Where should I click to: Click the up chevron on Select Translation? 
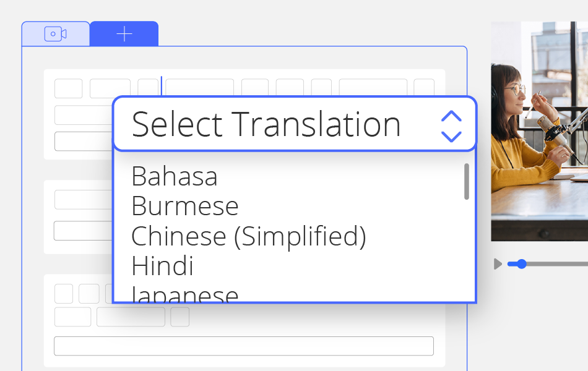(x=451, y=116)
